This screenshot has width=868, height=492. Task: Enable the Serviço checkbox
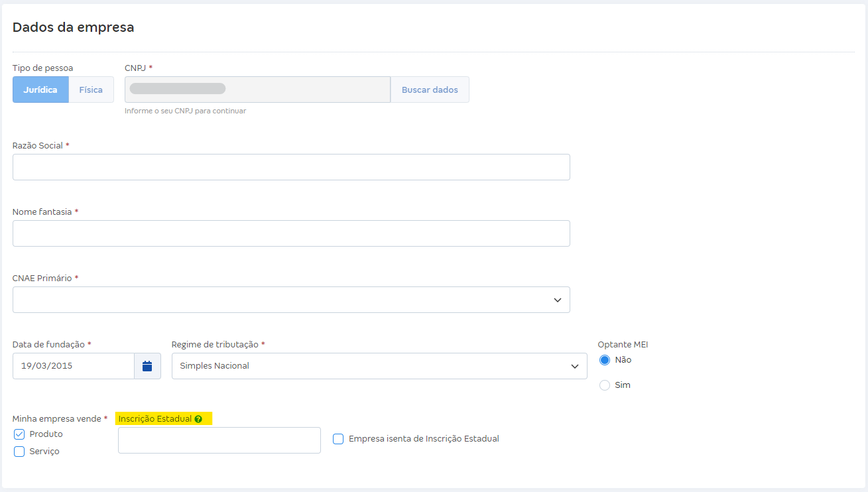pyautogui.click(x=19, y=452)
